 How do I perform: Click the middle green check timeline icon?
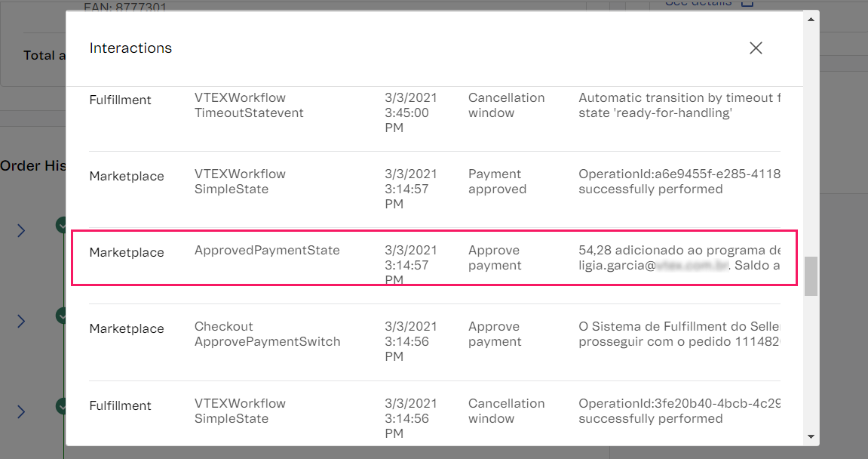(x=61, y=315)
